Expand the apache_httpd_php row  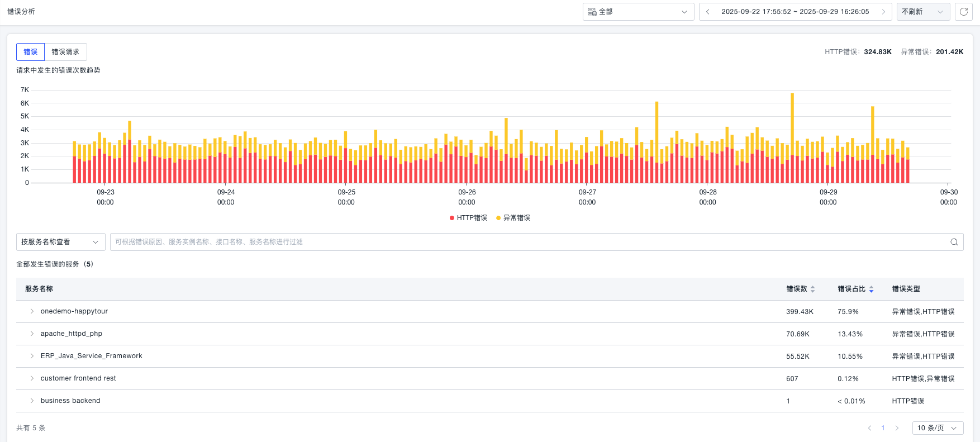pos(32,334)
